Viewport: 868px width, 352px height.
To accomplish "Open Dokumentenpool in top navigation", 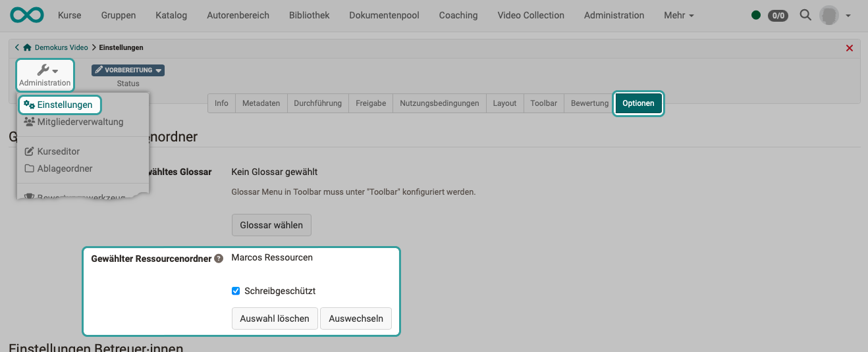I will tap(384, 15).
